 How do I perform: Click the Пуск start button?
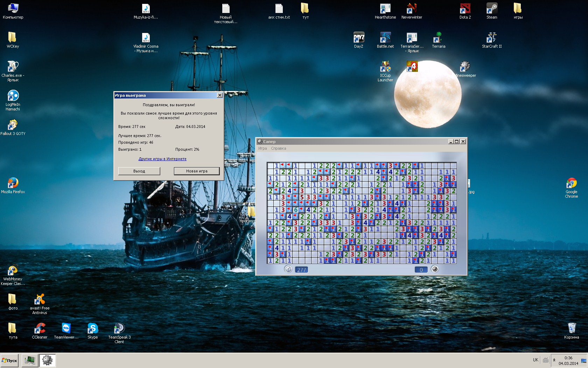pyautogui.click(x=9, y=360)
